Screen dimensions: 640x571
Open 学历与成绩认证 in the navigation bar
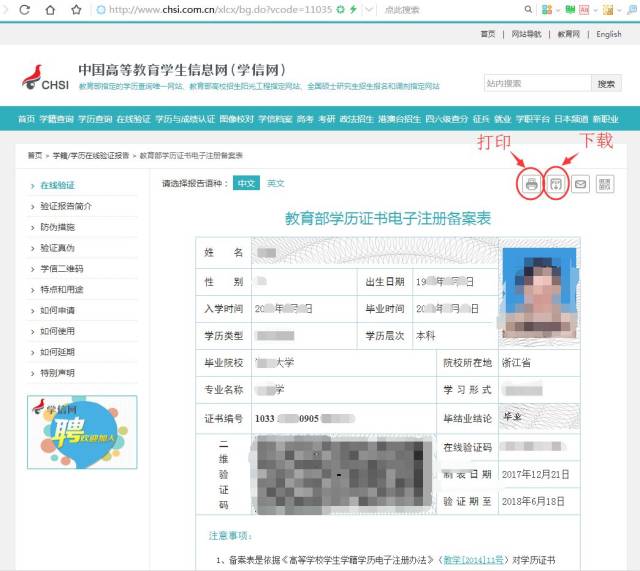185,119
